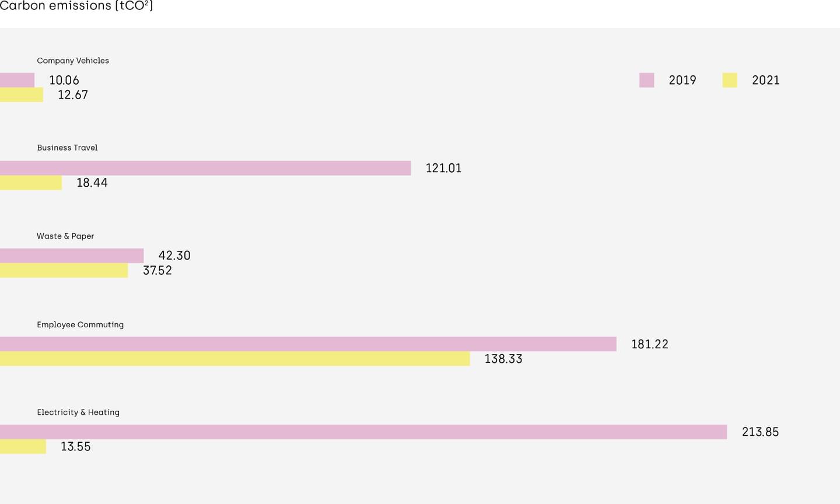Click the Carbon emissions chart title

[x=76, y=6]
